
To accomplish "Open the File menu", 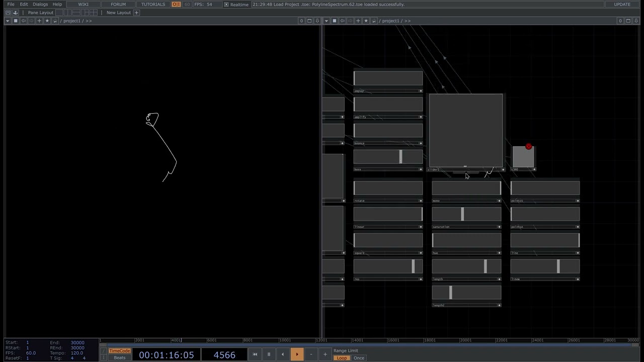I will (11, 5).
